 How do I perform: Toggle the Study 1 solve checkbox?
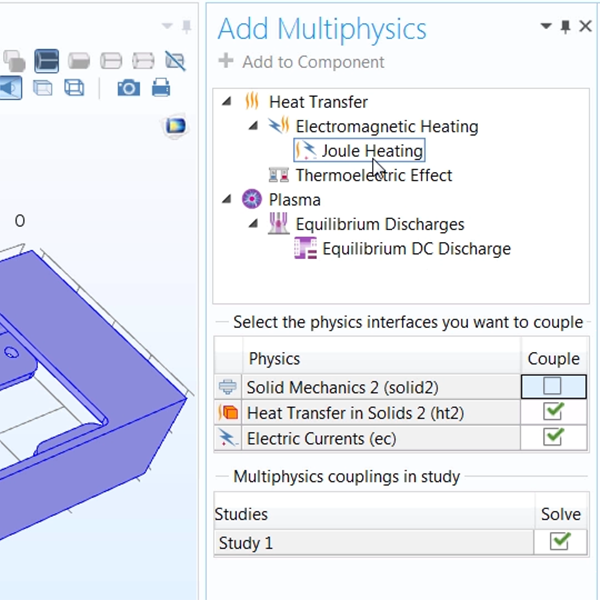coord(560,541)
